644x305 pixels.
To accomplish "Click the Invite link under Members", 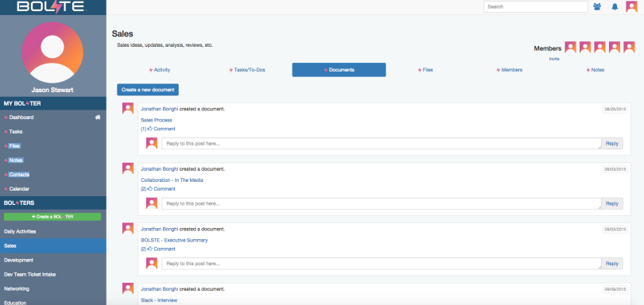I will tap(554, 59).
